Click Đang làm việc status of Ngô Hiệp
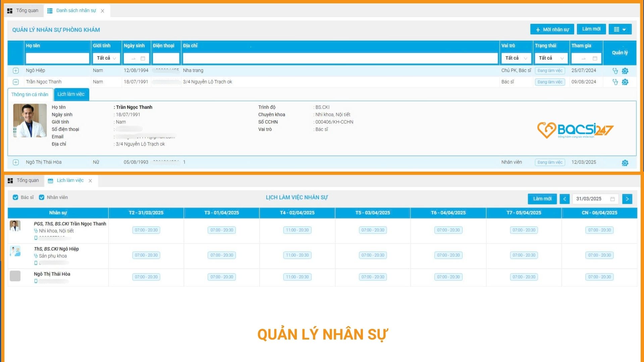This screenshot has width=644, height=362. 550,71
